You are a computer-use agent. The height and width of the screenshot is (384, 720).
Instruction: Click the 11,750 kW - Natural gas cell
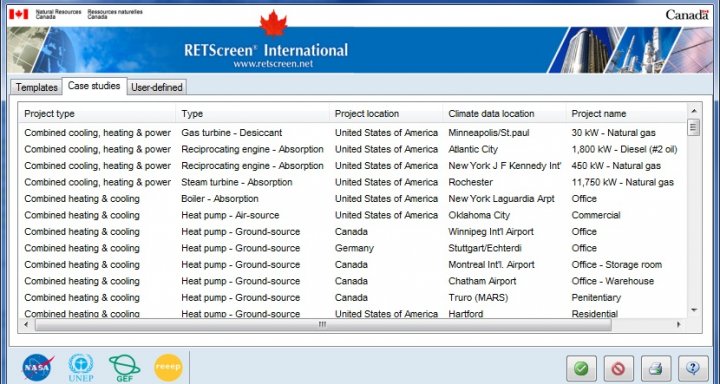[x=623, y=182]
